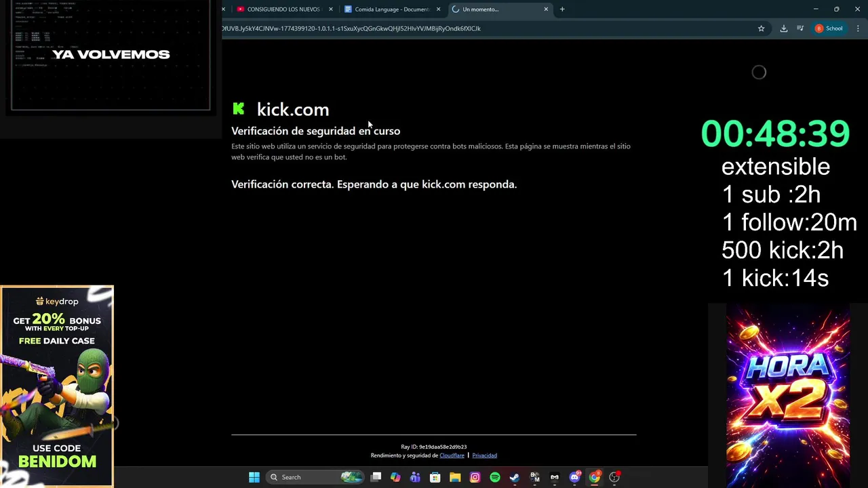Click the 500 kick:2h line
Image resolution: width=868 pixels, height=488 pixels.
[x=783, y=250]
